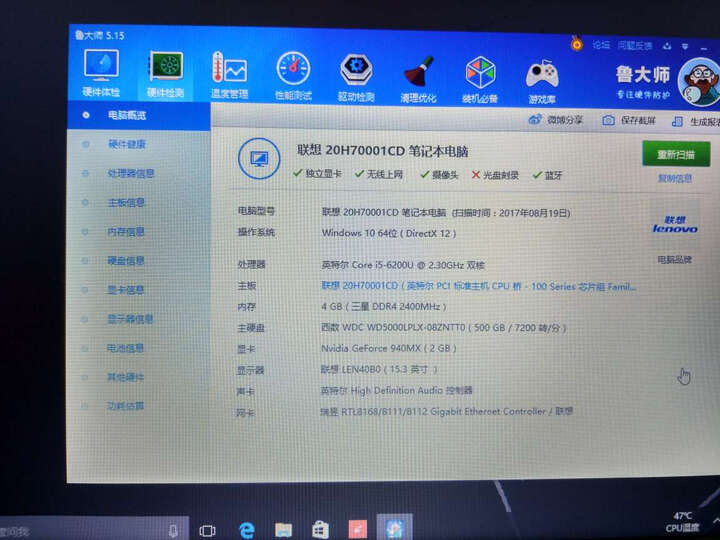The width and height of the screenshot is (720, 540).
Task: Open the 论坛 forum link
Action: pos(601,45)
